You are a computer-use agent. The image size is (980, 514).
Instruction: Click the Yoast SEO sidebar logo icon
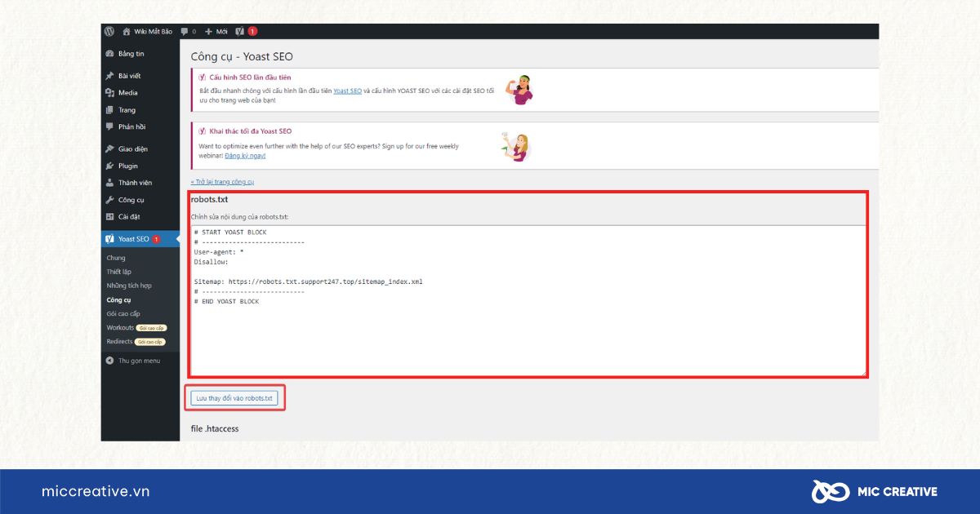point(109,239)
